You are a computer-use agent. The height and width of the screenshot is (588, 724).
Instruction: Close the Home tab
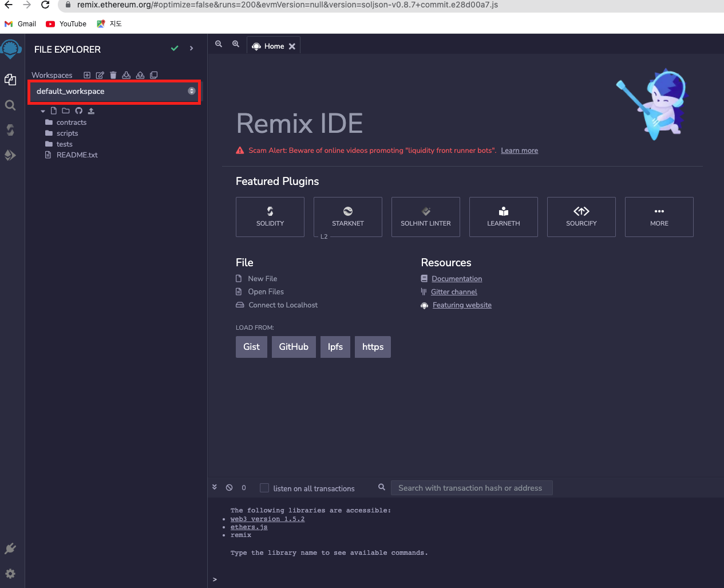(292, 46)
